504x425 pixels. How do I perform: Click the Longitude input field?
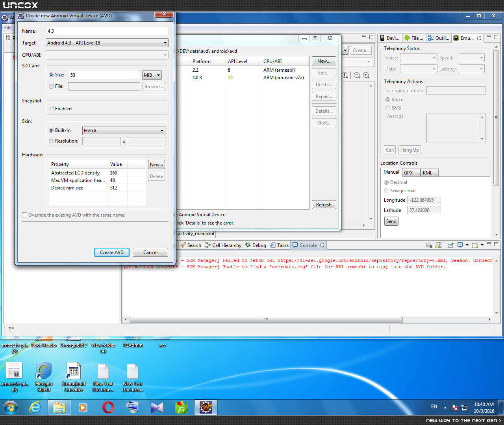[x=424, y=200]
